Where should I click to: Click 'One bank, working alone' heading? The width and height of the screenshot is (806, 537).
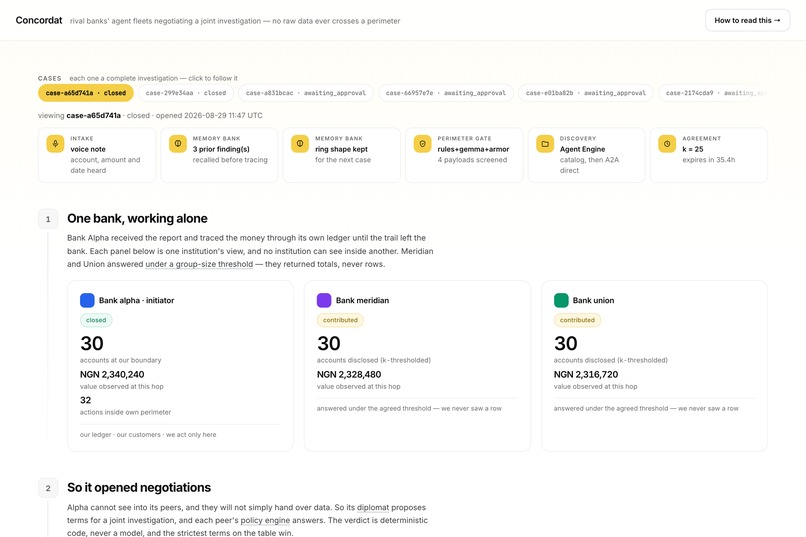point(137,218)
